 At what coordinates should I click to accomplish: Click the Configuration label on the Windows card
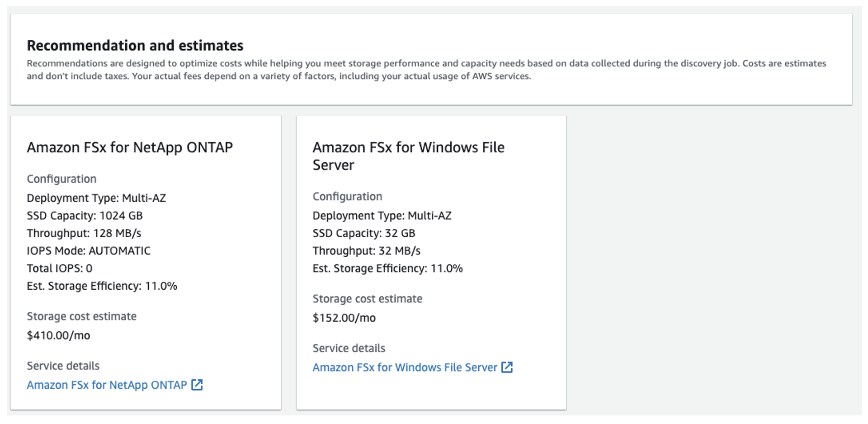coord(347,196)
